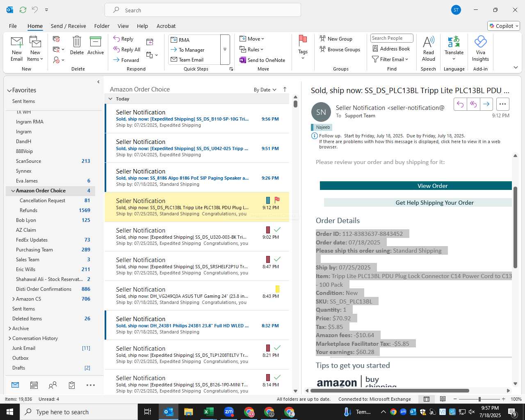Image resolution: width=525 pixels, height=420 pixels.
Task: Open the Acrobat tab
Action: [166, 26]
